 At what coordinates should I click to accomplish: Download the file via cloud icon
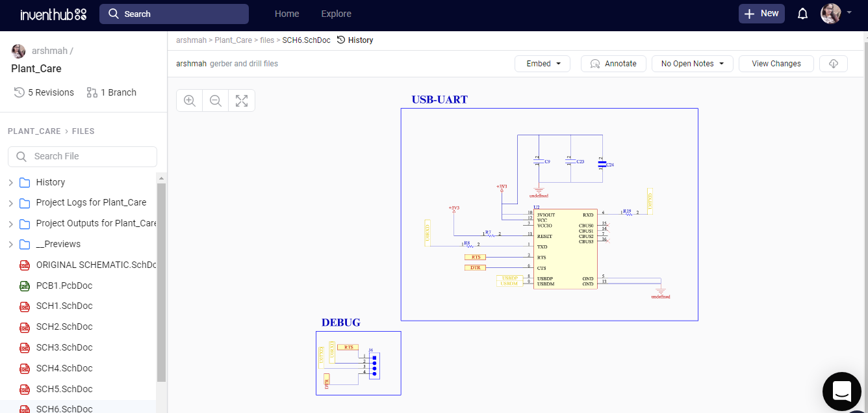pos(834,64)
